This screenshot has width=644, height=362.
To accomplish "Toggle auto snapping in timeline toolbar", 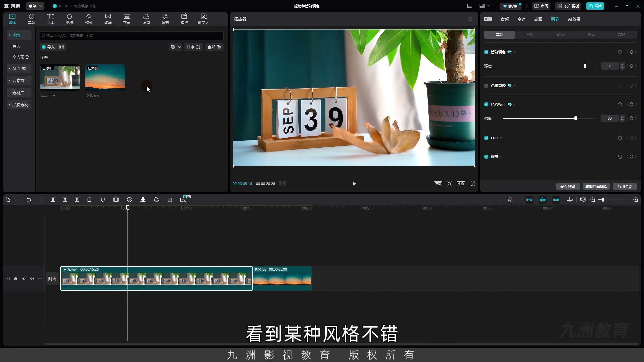I will point(543,200).
